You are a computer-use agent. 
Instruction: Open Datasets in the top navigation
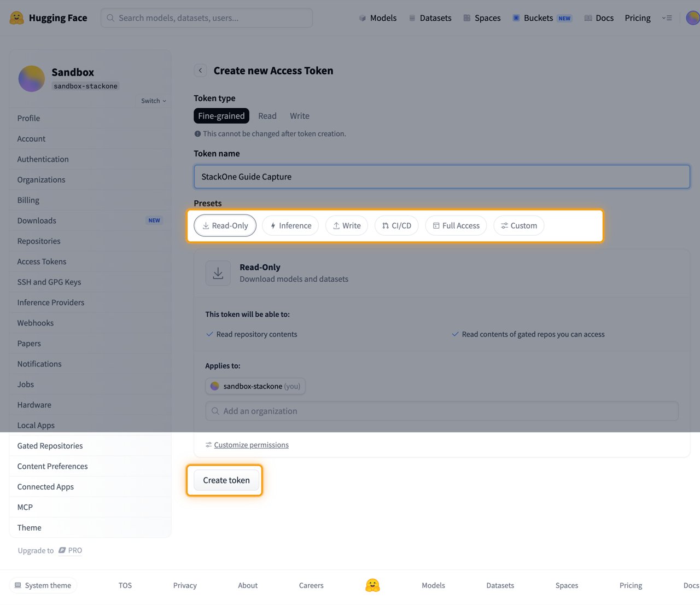430,18
